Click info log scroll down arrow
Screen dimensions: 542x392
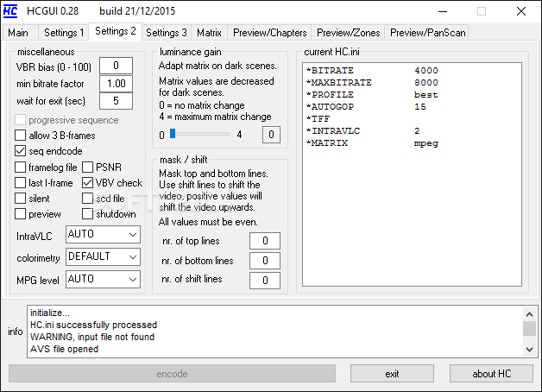coord(529,349)
